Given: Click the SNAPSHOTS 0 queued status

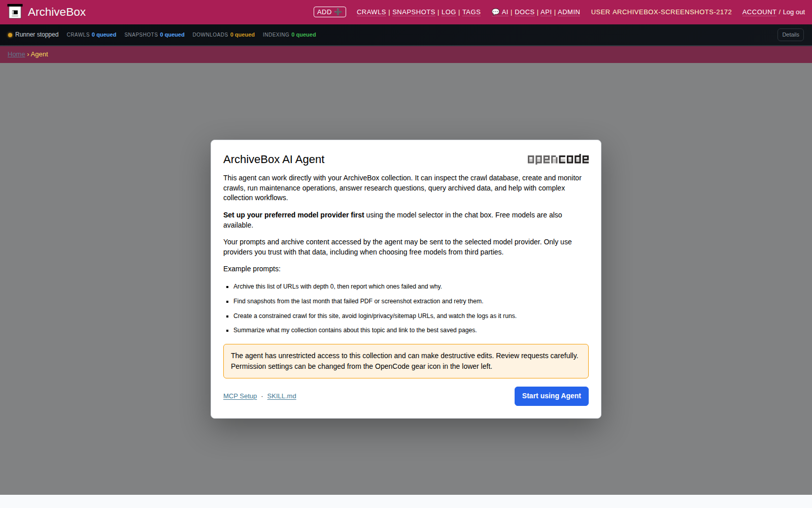Looking at the screenshot, I should pyautogui.click(x=154, y=35).
